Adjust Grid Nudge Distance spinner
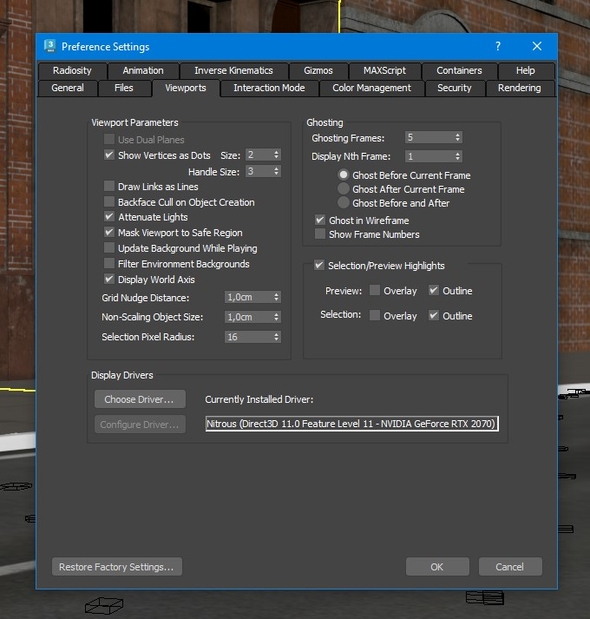Viewport: 590px width, 619px height. [x=276, y=297]
